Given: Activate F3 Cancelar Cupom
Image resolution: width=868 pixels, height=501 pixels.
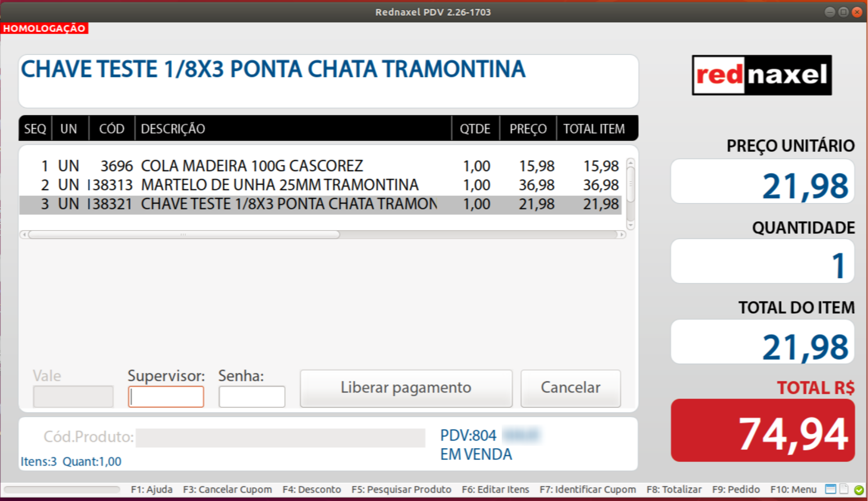Looking at the screenshot, I should pyautogui.click(x=228, y=489).
